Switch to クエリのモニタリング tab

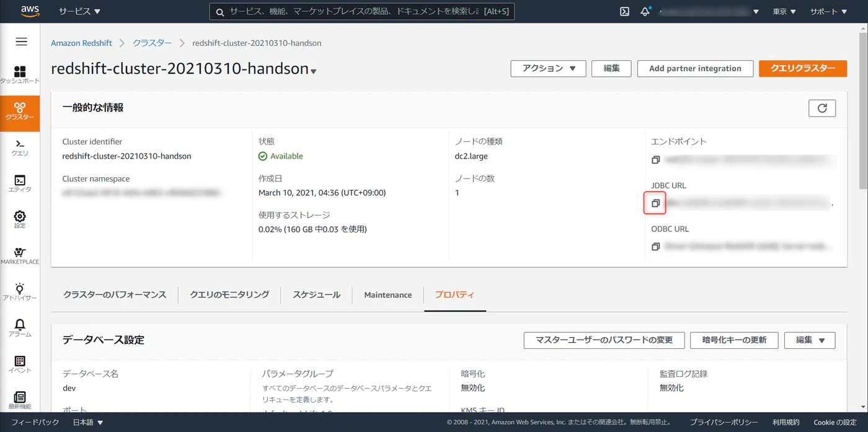tap(229, 295)
